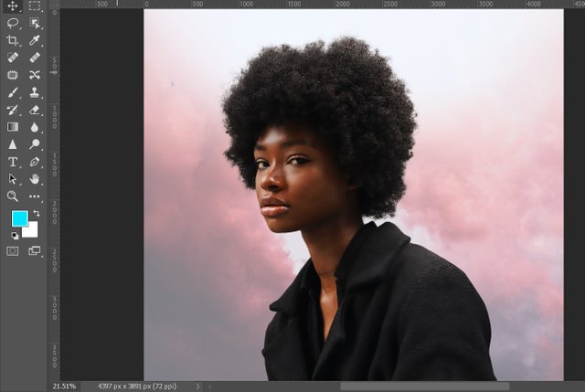Select the Pen tool
Screen dimensions: 585x392
point(35,162)
